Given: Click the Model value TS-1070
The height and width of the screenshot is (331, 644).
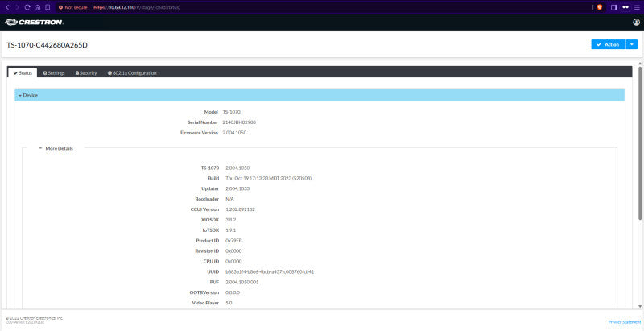Looking at the screenshot, I should click(231, 112).
